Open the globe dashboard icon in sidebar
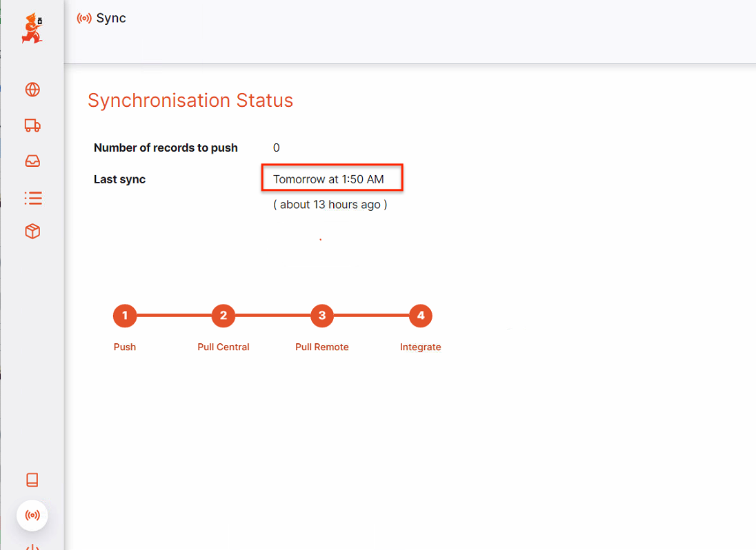This screenshot has height=550, width=756. [x=32, y=90]
